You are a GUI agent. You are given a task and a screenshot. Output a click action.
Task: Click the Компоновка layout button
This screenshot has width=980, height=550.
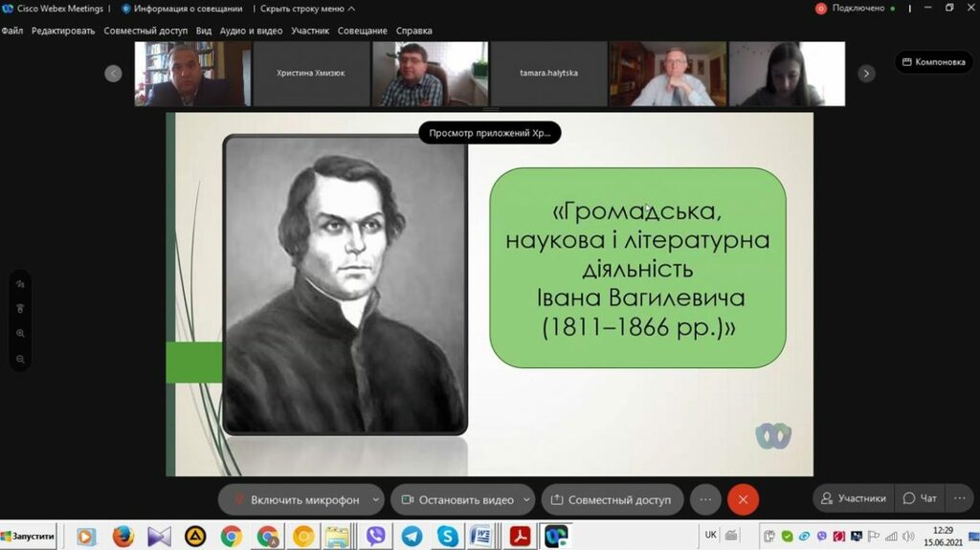pos(933,61)
